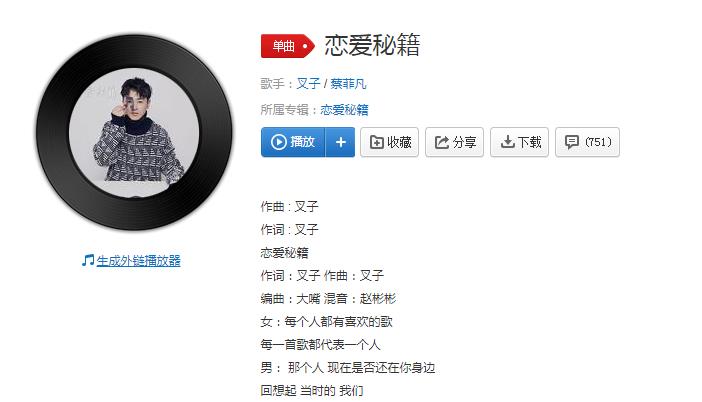
Task: Open artist page for 叉子
Action: 308,84
